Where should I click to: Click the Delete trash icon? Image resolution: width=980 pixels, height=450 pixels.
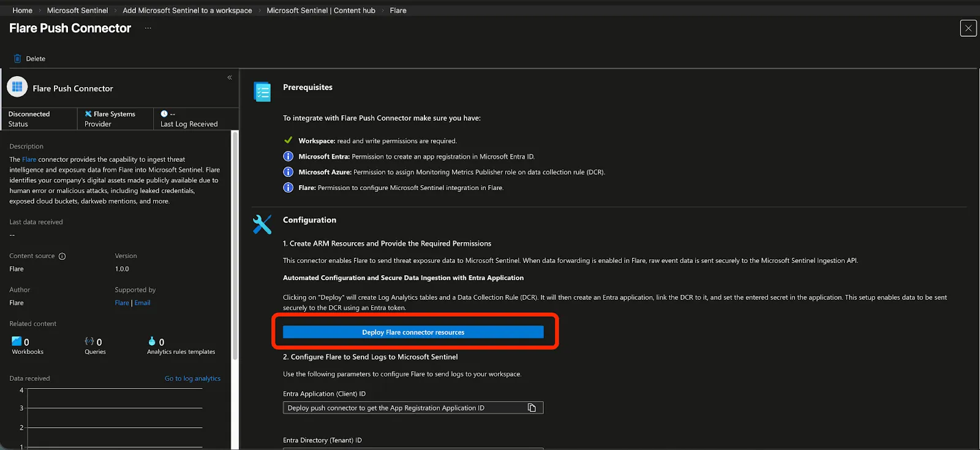17,58
